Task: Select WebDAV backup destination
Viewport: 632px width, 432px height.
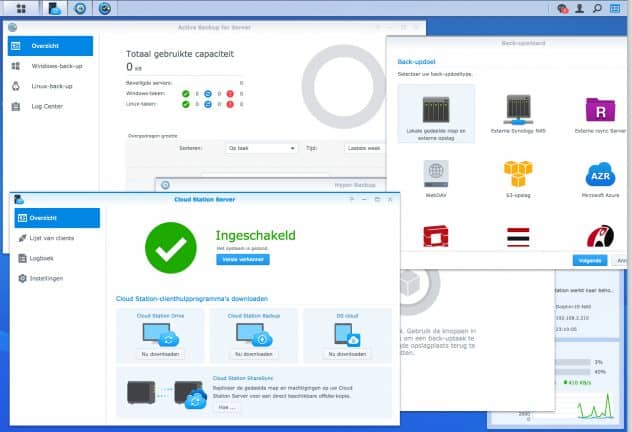Action: point(436,179)
